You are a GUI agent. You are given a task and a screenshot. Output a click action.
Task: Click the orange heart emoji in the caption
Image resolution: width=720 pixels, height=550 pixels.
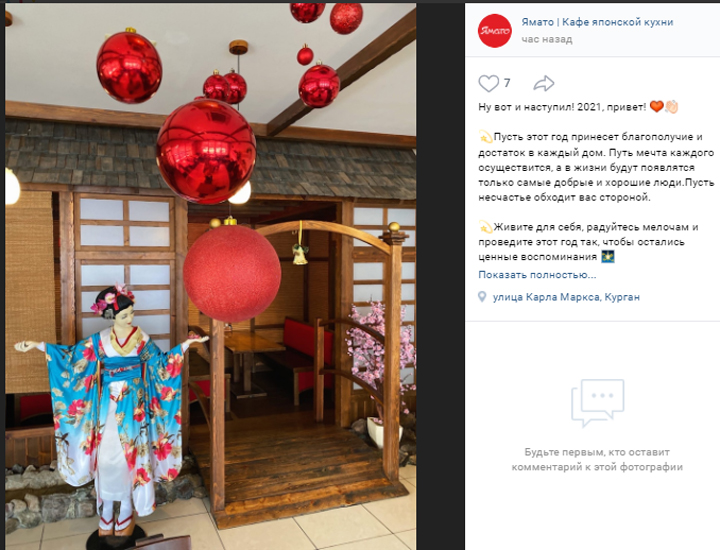click(657, 107)
